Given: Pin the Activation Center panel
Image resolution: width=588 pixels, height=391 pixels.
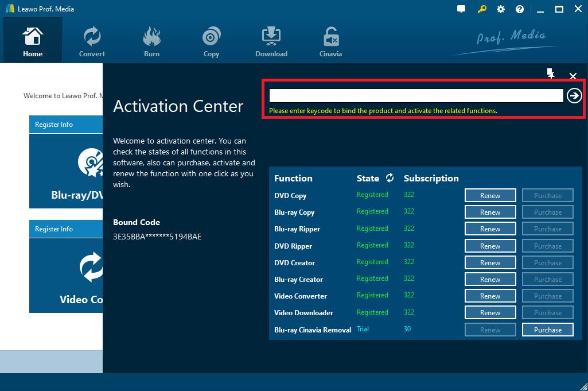Looking at the screenshot, I should coord(551,73).
